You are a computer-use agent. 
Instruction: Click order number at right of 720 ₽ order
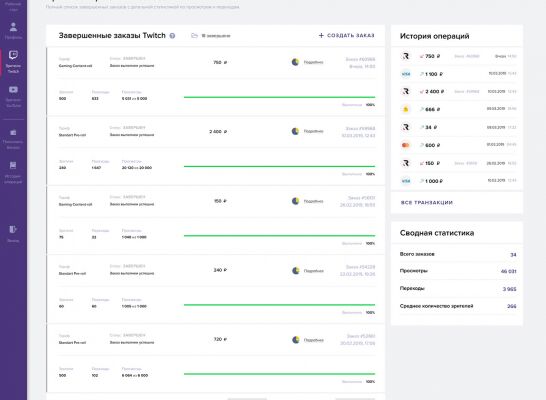[x=361, y=336]
